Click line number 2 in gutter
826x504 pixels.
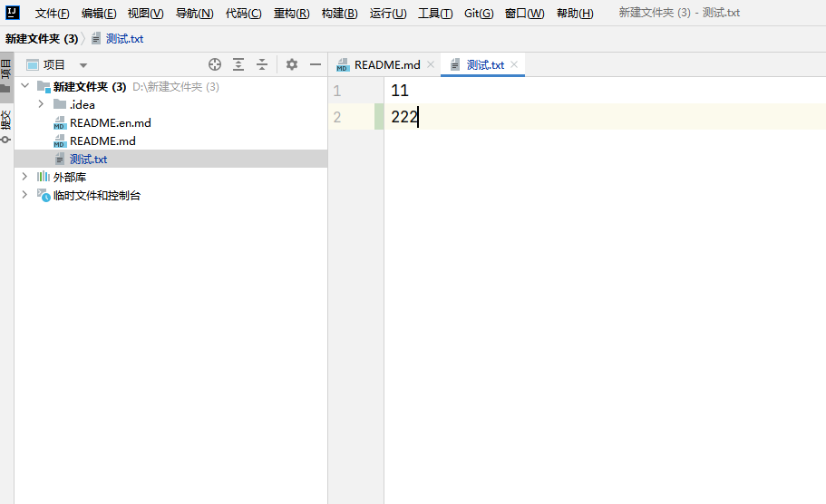click(337, 117)
